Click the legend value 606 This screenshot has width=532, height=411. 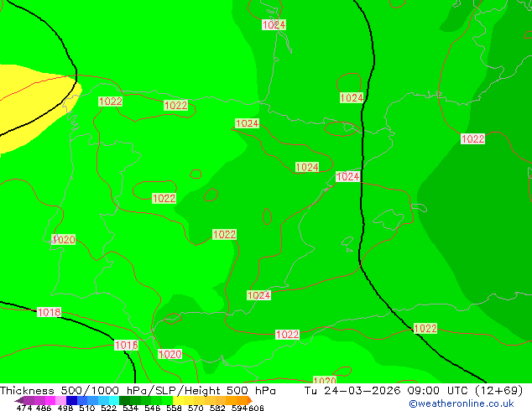[x=255, y=408]
